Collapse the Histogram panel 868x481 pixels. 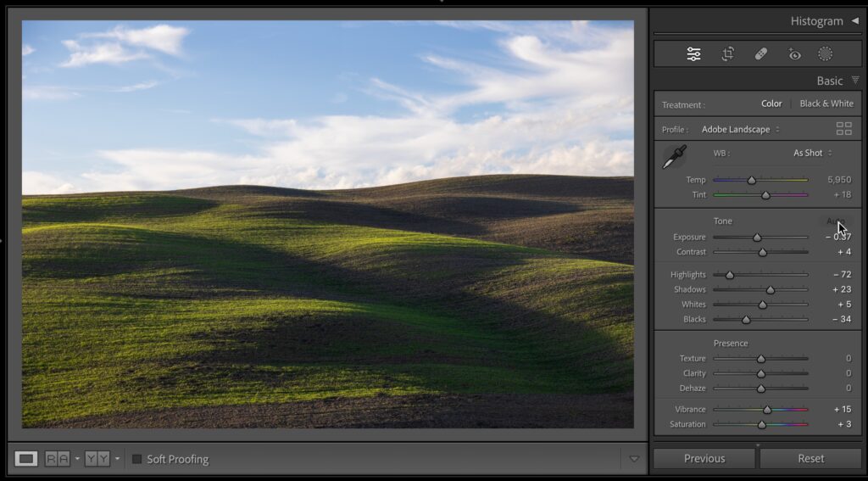click(x=854, y=21)
